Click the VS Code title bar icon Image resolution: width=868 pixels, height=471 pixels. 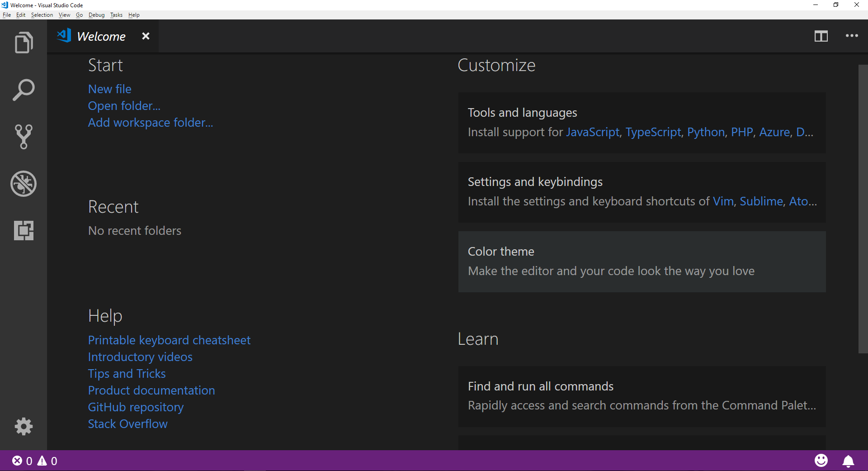click(5, 5)
